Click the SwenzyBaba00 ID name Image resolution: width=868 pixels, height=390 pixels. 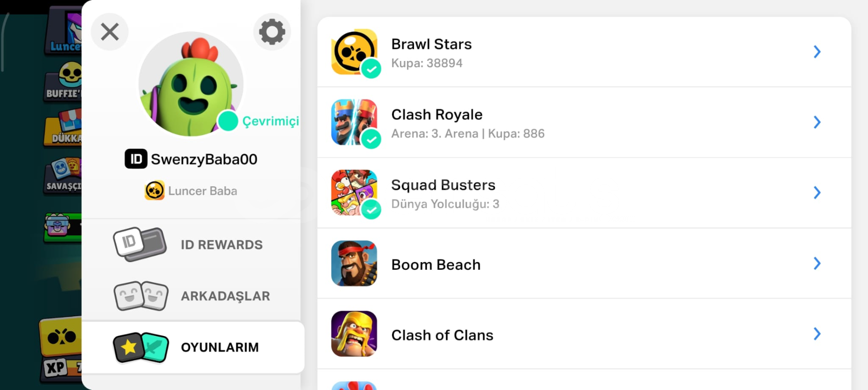click(203, 159)
